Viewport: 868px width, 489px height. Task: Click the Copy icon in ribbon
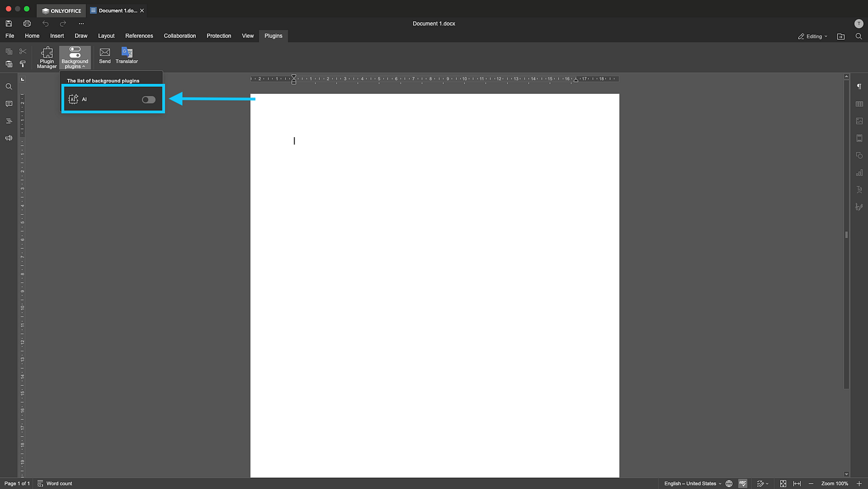click(x=9, y=52)
